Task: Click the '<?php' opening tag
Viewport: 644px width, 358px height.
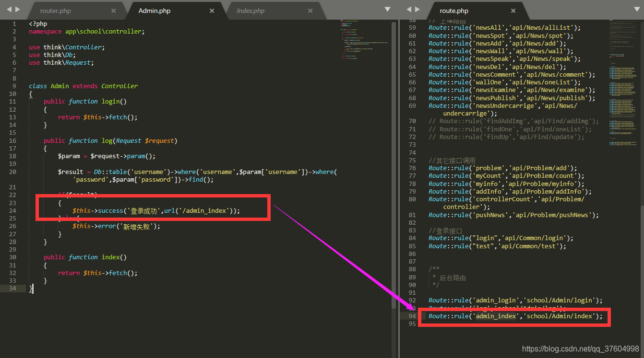Action: pyautogui.click(x=38, y=23)
